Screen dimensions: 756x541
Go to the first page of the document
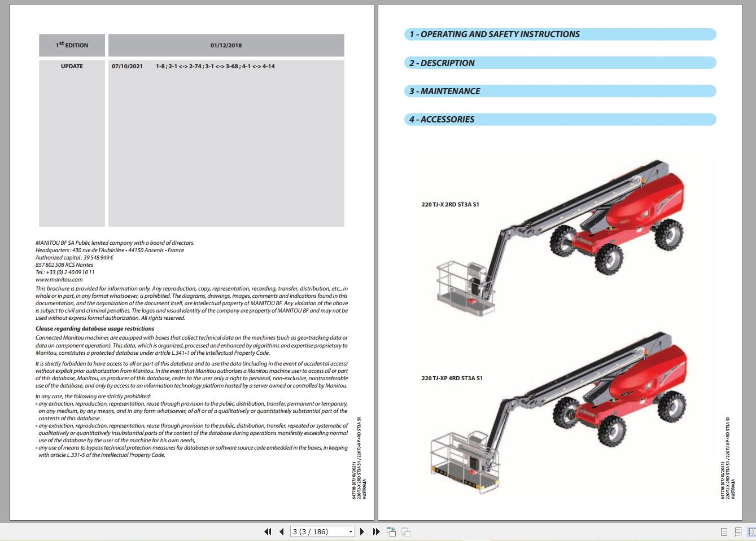[268, 531]
